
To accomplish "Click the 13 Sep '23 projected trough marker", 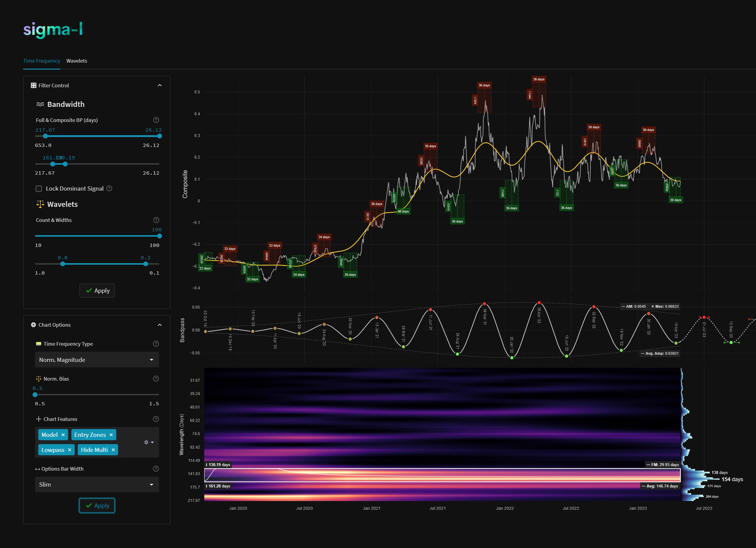I will pos(731,342).
